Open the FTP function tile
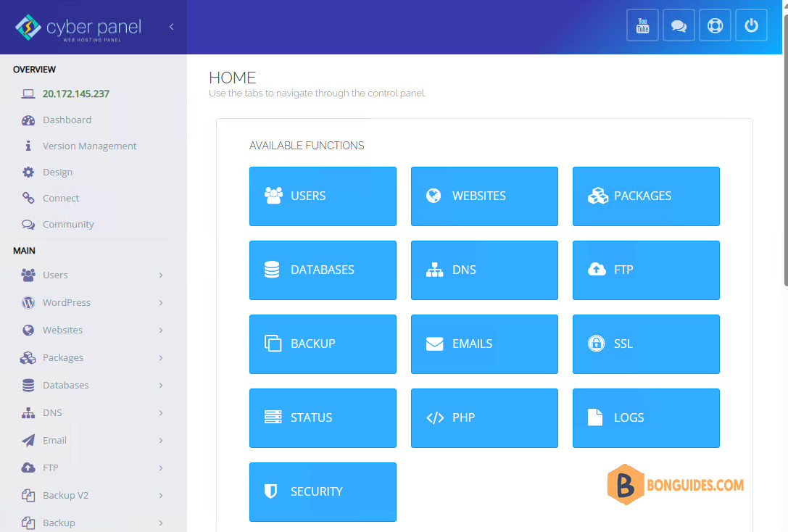 [x=646, y=270]
